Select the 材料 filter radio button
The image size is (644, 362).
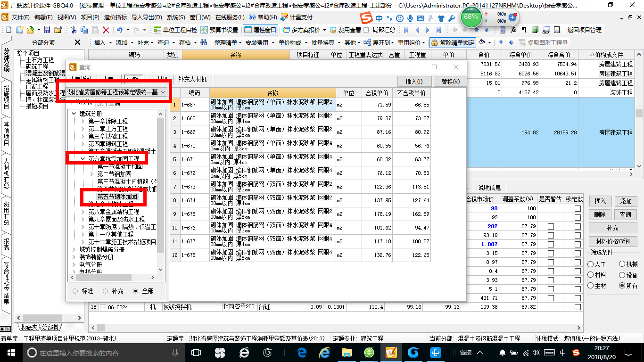591,275
